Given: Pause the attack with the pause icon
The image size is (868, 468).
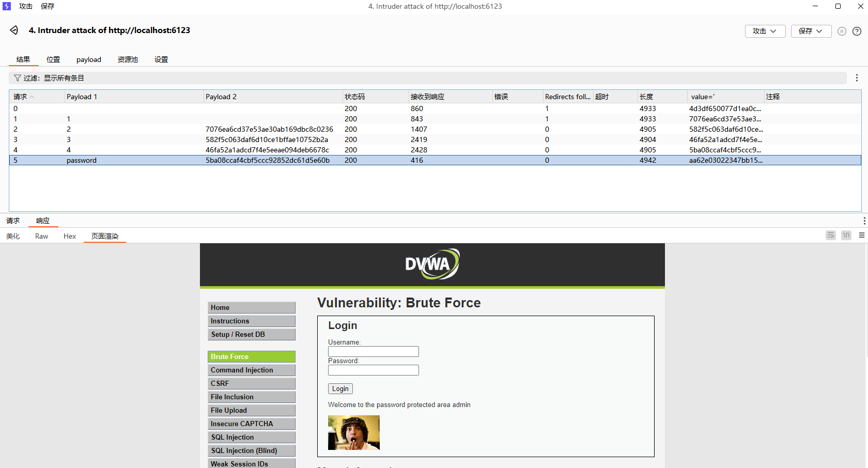Looking at the screenshot, I should pyautogui.click(x=842, y=31).
